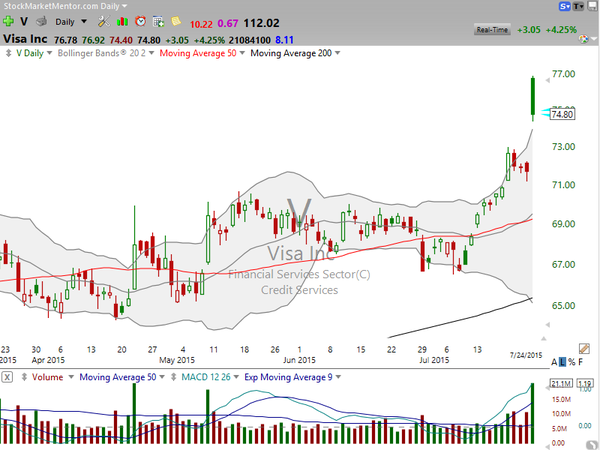This screenshot has width=600, height=450.
Task: Click the 21.1M volume value box
Action: pyautogui.click(x=561, y=383)
